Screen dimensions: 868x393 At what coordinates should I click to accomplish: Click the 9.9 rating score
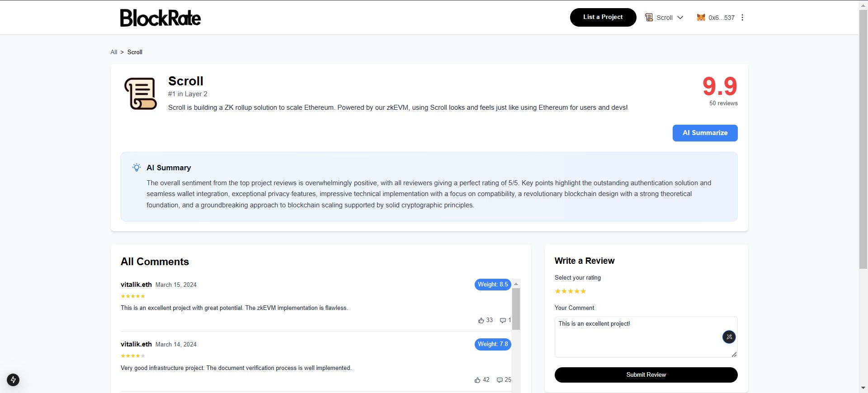pos(720,86)
